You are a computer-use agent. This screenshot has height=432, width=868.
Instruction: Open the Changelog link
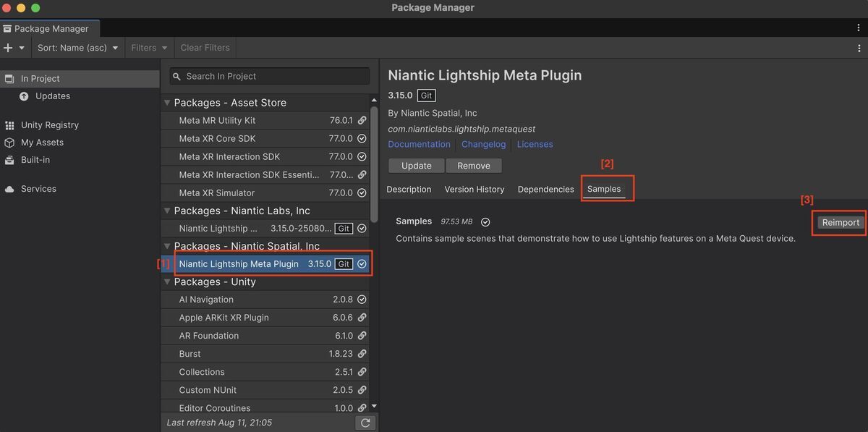[484, 144]
